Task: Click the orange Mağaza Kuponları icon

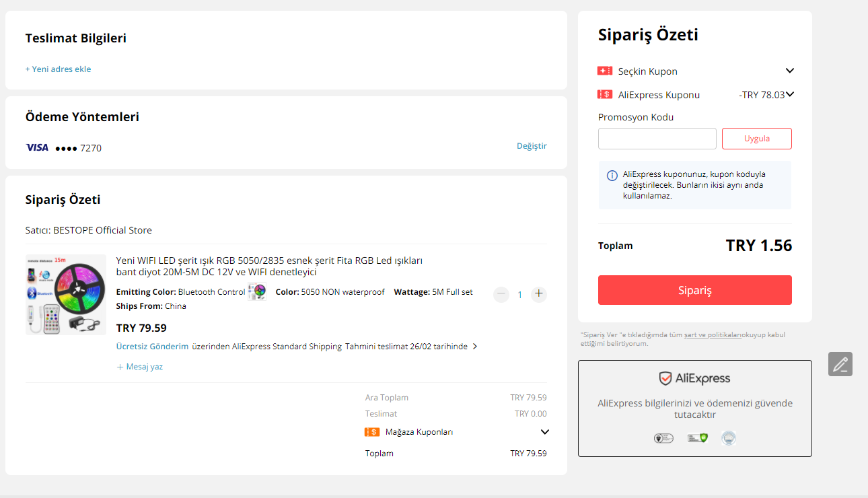Action: point(372,432)
